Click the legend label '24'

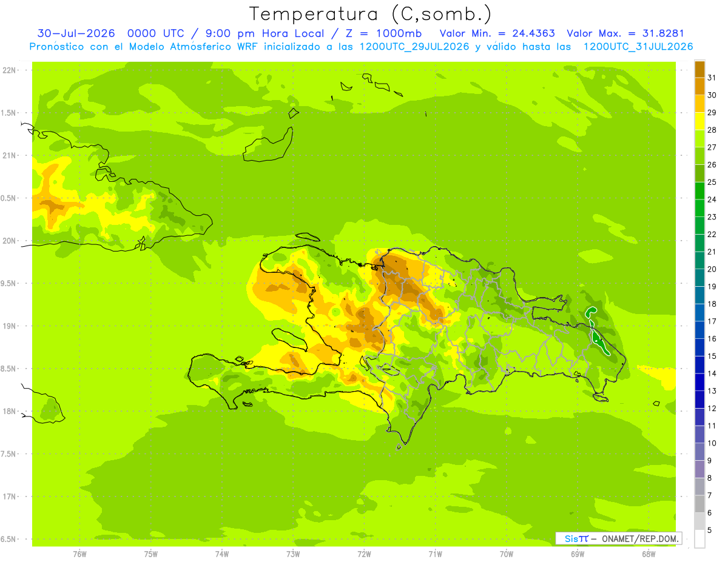712,199
